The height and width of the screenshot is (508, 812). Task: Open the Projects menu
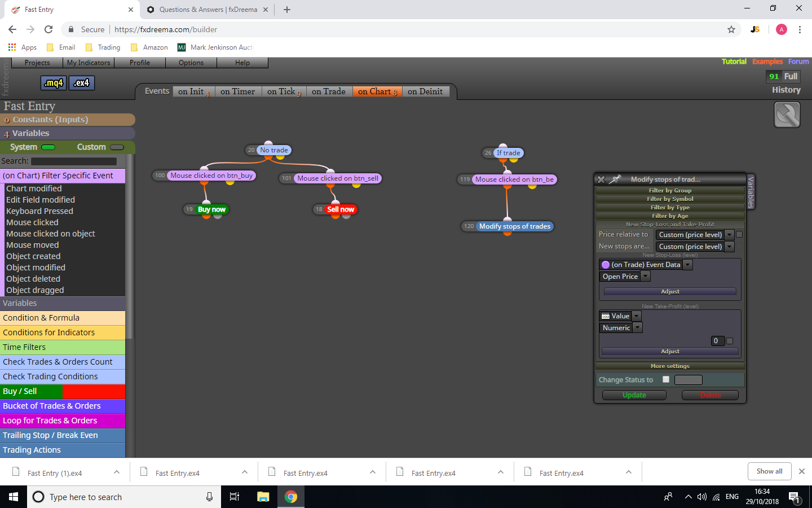(37, 63)
